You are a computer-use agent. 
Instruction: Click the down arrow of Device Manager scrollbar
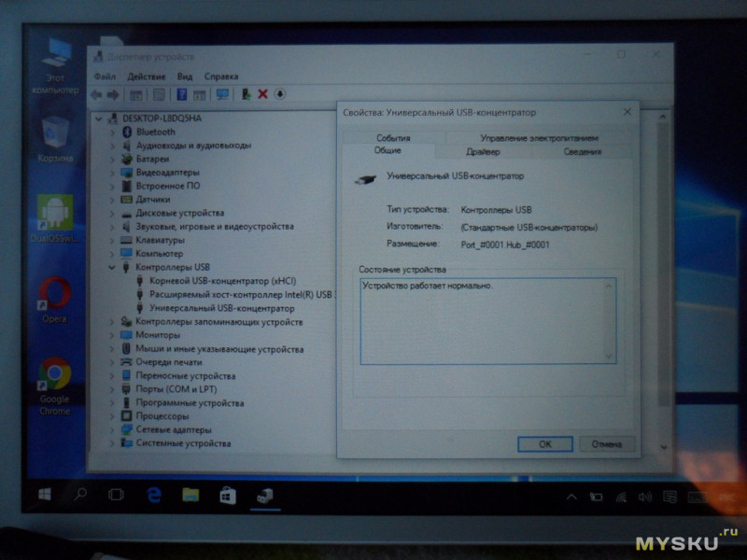click(x=664, y=447)
